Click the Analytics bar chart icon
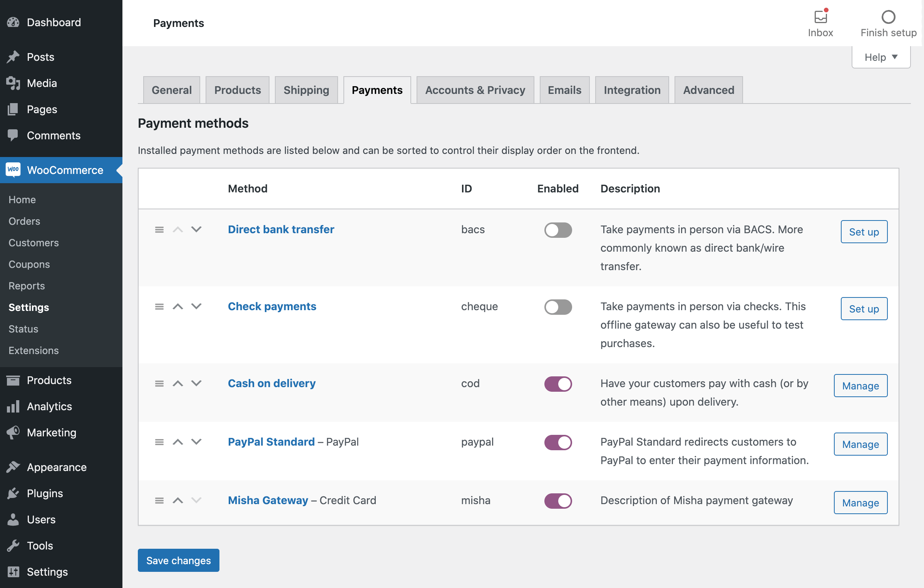924x588 pixels. tap(13, 406)
